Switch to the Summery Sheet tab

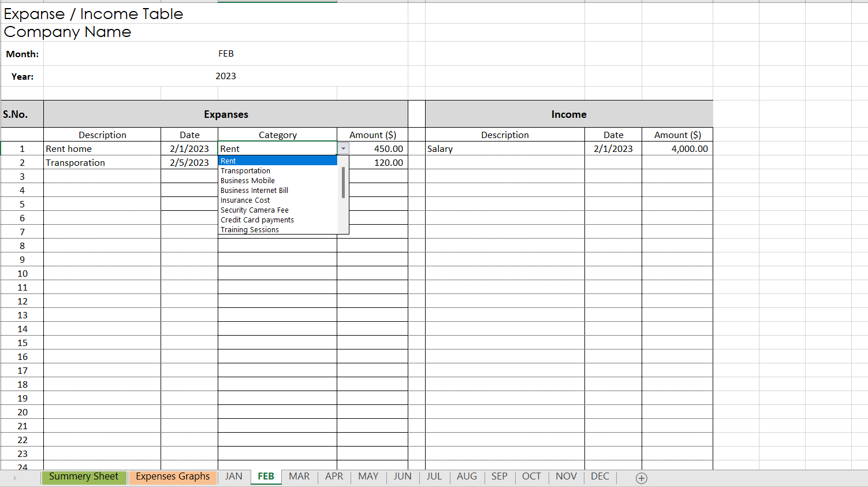click(83, 477)
